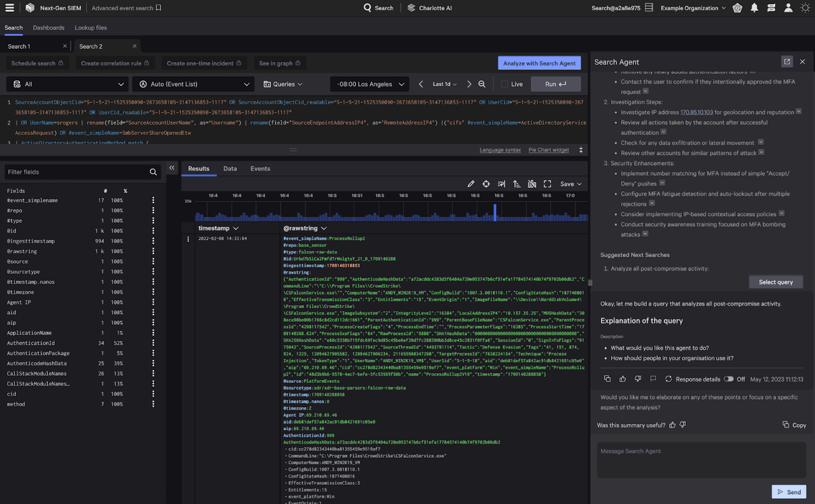This screenshot has width=815, height=504.
Task: Click the highlighted bar in the timeline histogram
Action: click(495, 212)
